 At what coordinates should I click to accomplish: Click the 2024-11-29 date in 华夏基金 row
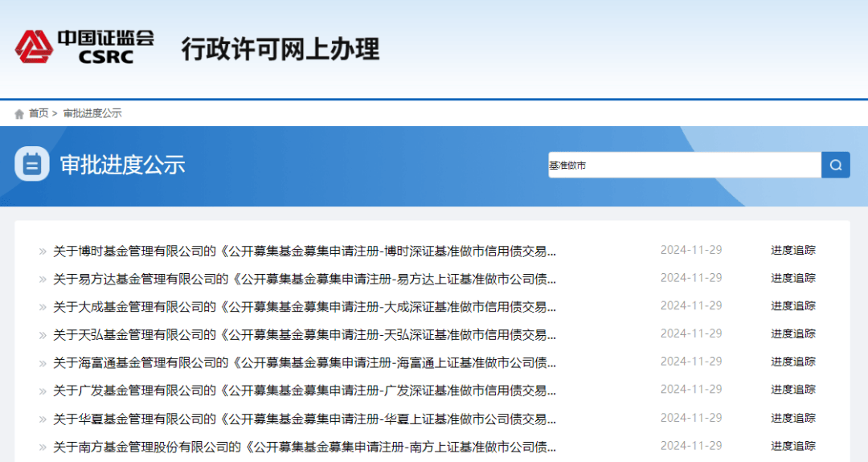pos(691,418)
